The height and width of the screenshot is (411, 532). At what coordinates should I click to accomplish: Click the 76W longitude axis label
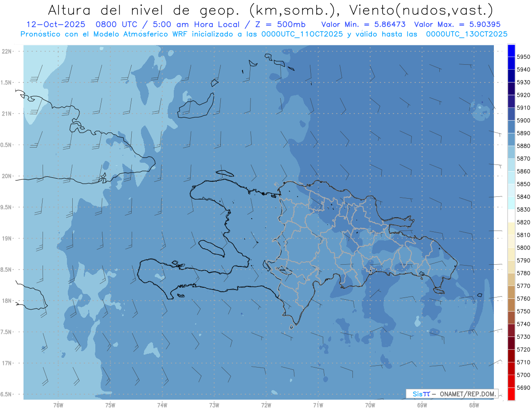58,404
